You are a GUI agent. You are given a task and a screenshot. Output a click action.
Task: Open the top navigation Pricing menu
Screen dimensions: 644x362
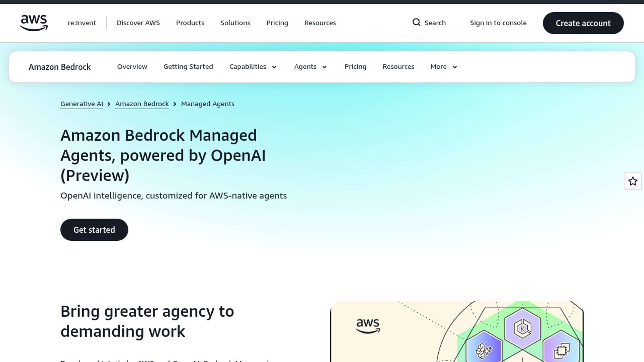pyautogui.click(x=277, y=23)
